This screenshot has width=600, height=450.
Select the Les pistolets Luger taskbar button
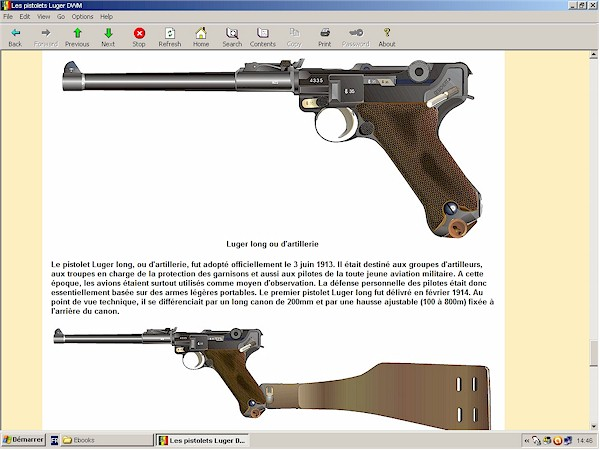pyautogui.click(x=202, y=440)
